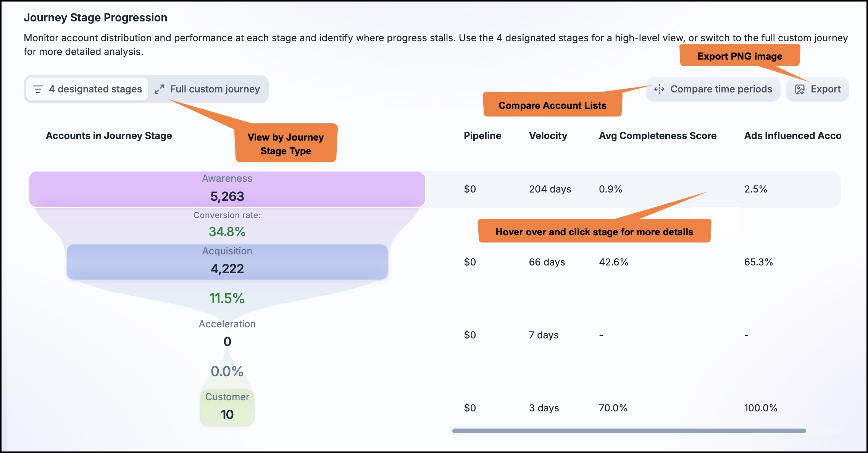Click the Ads Influenced column header
Image resolution: width=868 pixels, height=453 pixels.
792,136
